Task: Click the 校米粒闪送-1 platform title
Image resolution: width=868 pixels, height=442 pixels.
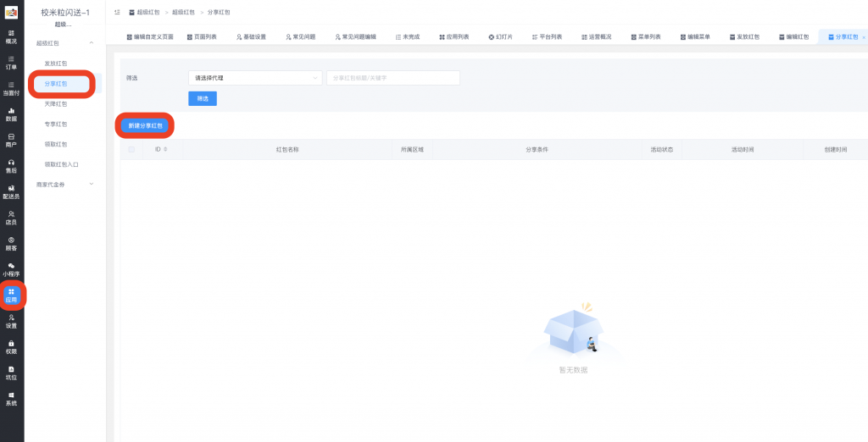Action: click(65, 12)
